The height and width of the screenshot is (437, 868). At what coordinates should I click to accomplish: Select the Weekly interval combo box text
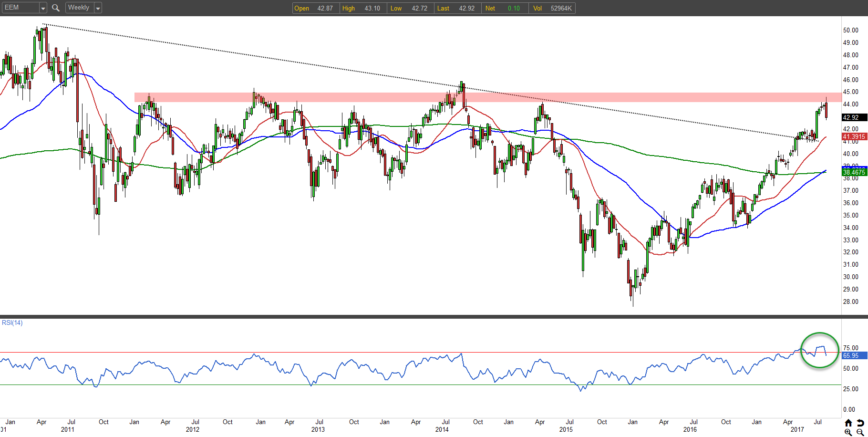pos(79,8)
